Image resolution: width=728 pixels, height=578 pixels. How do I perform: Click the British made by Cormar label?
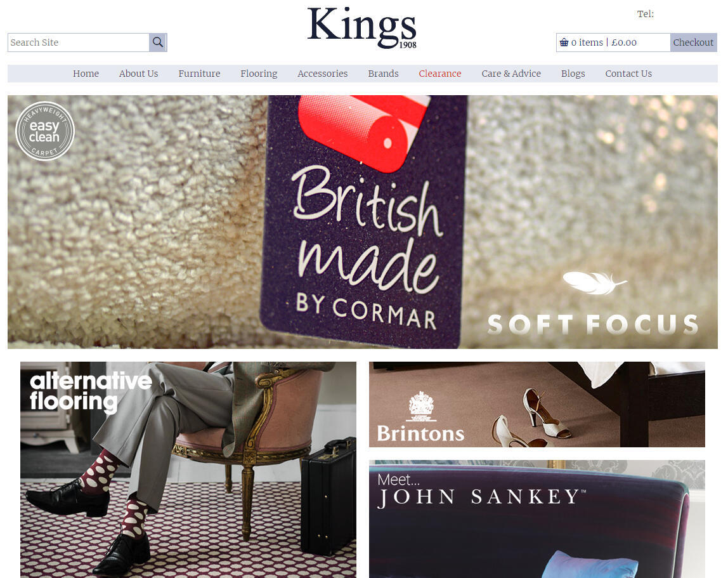(365, 221)
